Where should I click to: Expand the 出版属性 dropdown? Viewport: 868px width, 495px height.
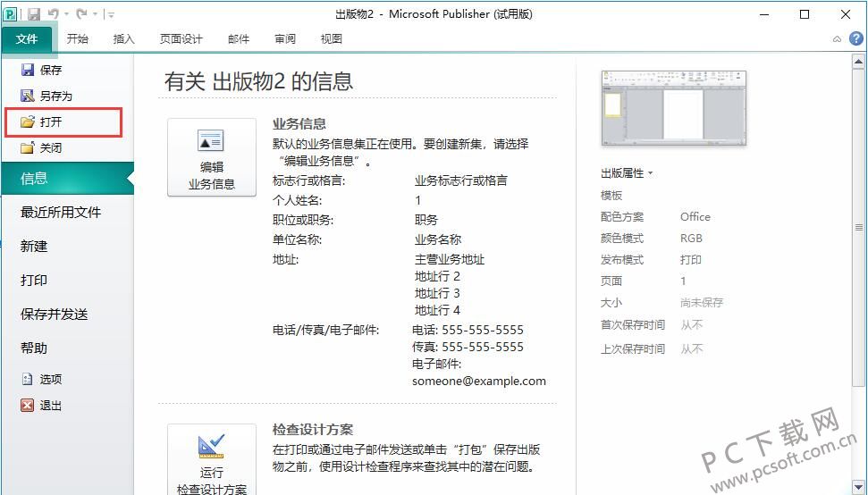(x=628, y=173)
